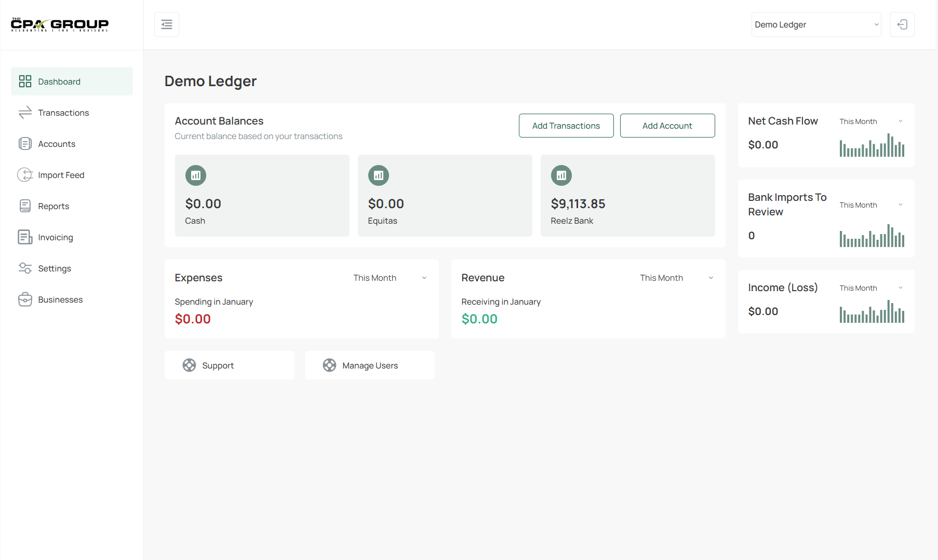Click the Equitas account chart icon
Screen dimensions: 938x560
379,175
